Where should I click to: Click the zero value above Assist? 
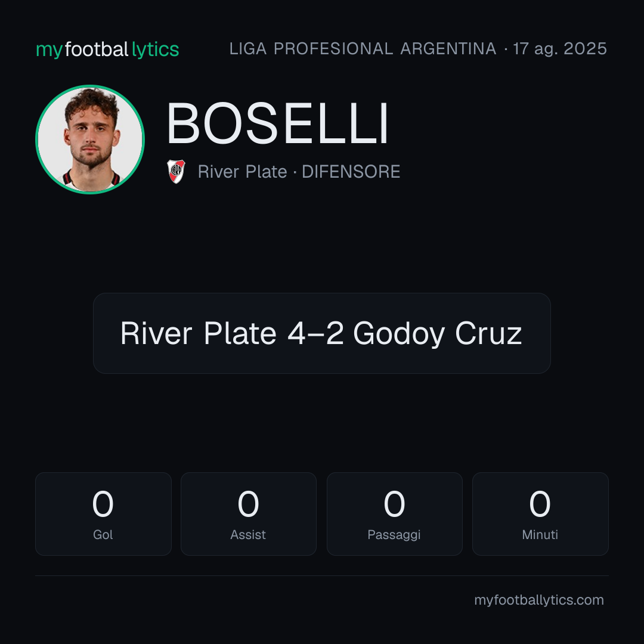click(248, 504)
